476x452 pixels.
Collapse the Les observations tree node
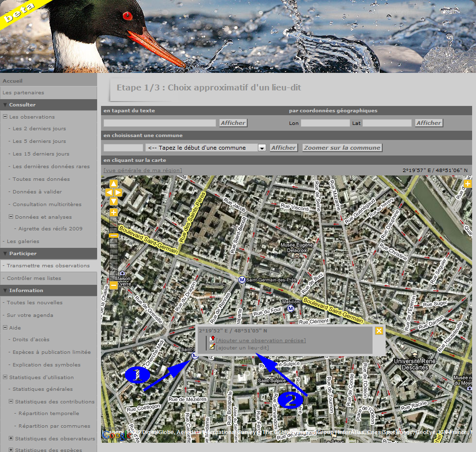5,116
